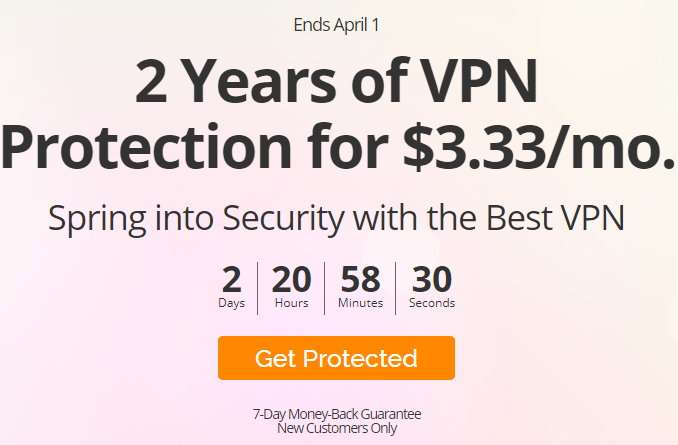Click the Minutes countdown number 58

(361, 279)
